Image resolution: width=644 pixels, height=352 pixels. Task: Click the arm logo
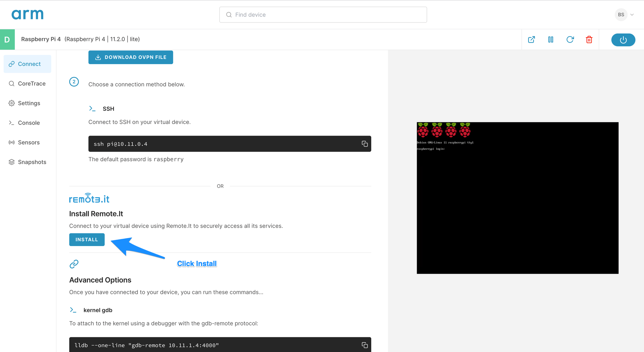click(x=27, y=14)
